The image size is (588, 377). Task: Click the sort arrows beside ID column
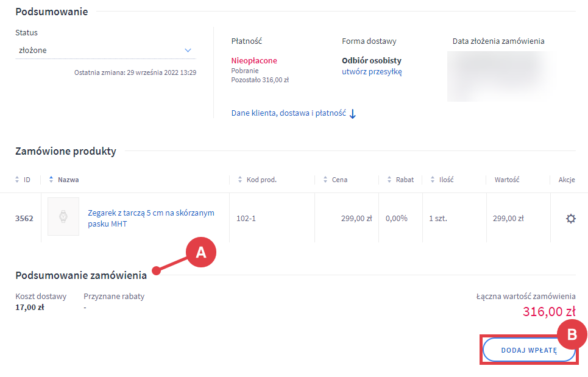point(17,180)
